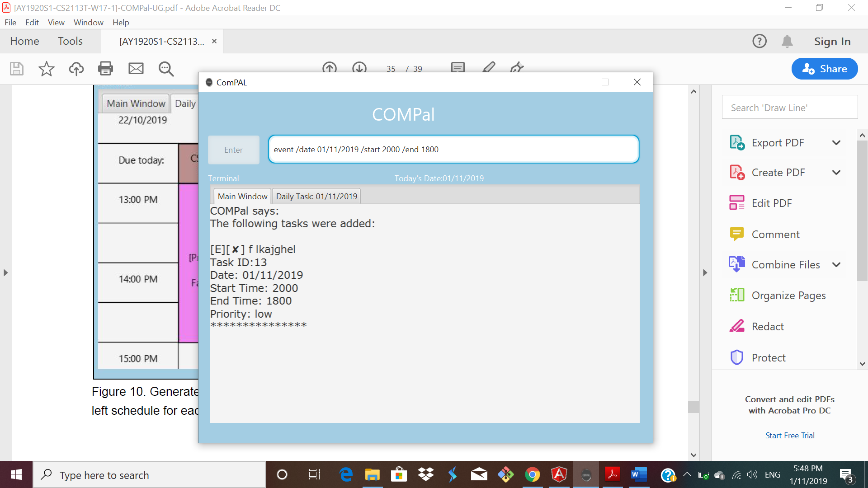Open notifications bell icon

click(x=787, y=41)
